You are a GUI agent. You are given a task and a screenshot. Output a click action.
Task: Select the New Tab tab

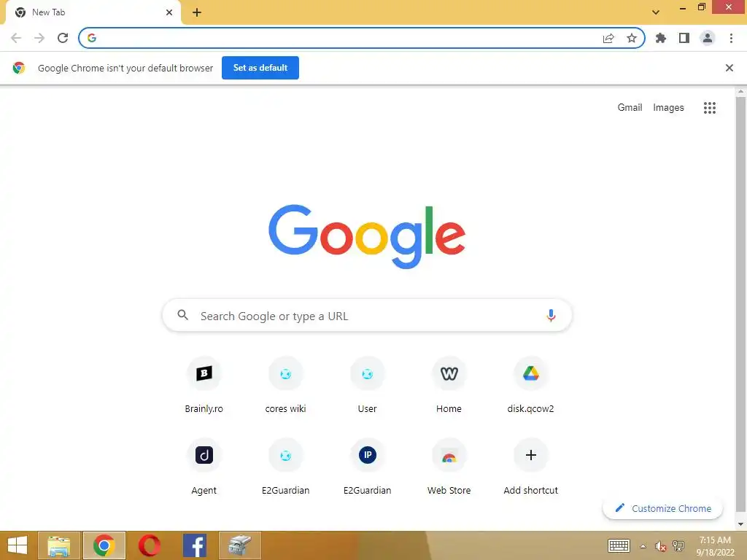[x=93, y=12]
